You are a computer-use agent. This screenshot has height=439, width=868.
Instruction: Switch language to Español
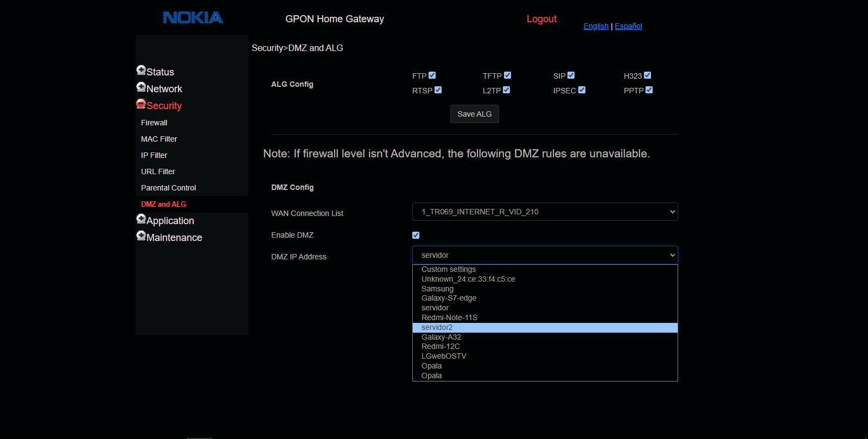point(628,26)
